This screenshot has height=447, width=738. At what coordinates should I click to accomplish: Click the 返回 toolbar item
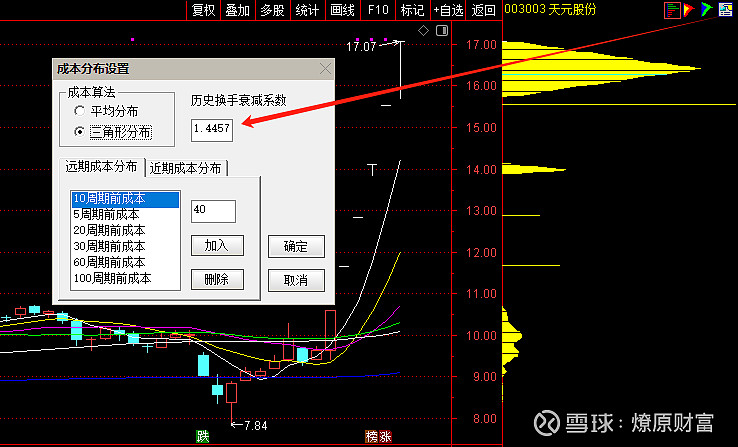(483, 10)
